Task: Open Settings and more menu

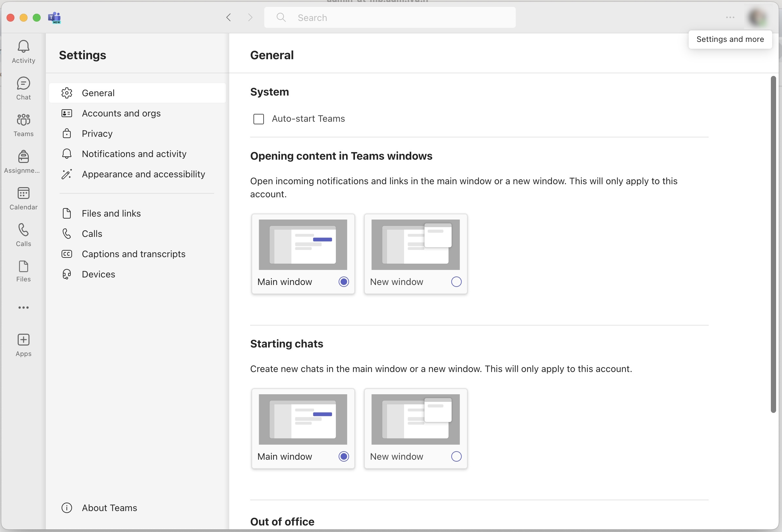Action: (730, 17)
